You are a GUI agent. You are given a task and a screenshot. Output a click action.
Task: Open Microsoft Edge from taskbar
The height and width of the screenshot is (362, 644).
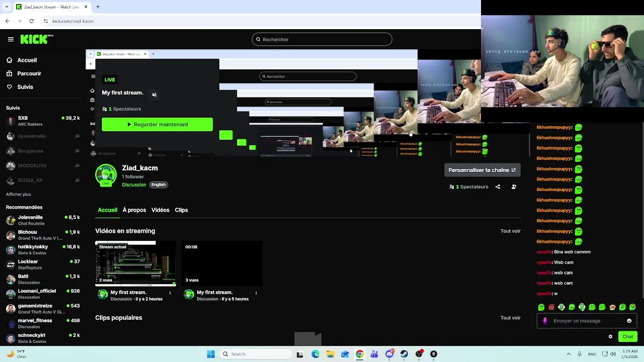click(315, 354)
